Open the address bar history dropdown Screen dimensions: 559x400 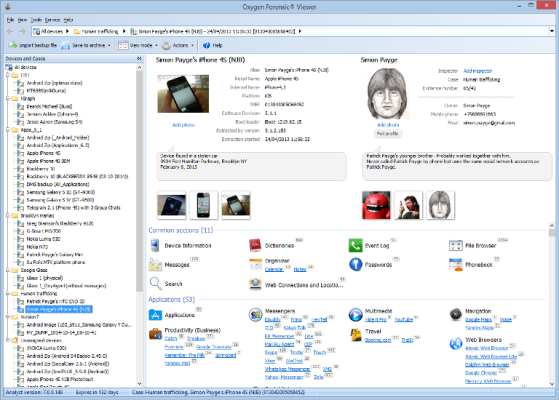click(x=552, y=31)
